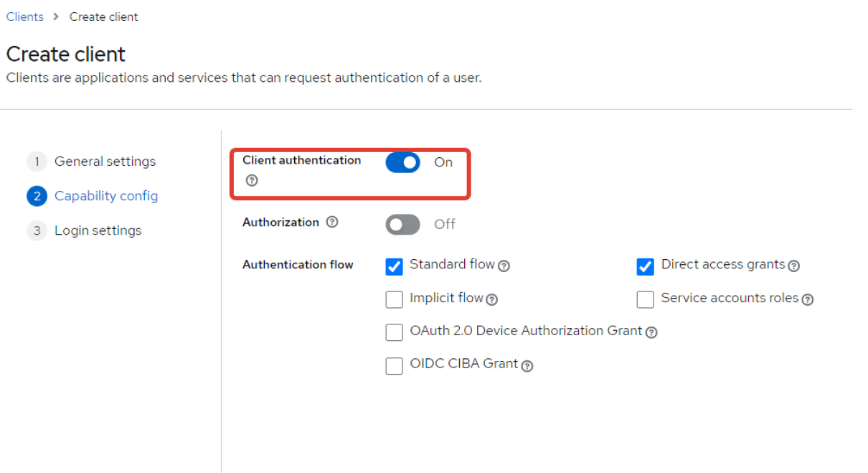Click help icon beside Authorization label
The width and height of the screenshot is (868, 473).
click(331, 223)
